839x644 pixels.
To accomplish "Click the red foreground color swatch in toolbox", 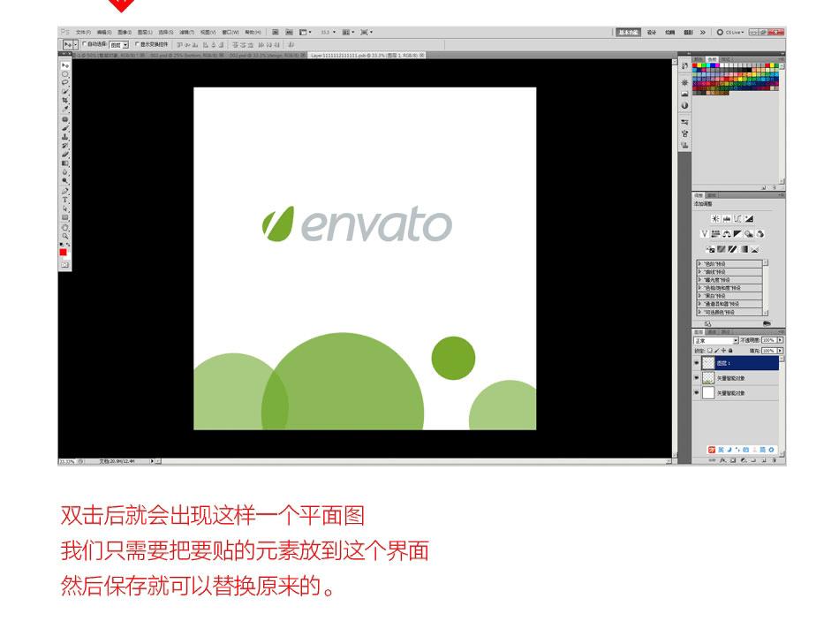I will pyautogui.click(x=63, y=252).
